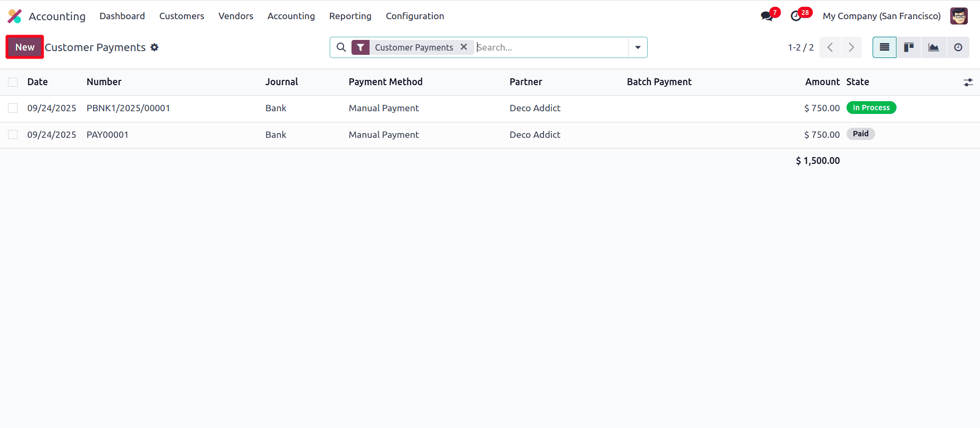
Task: Click the New button
Action: pos(24,47)
